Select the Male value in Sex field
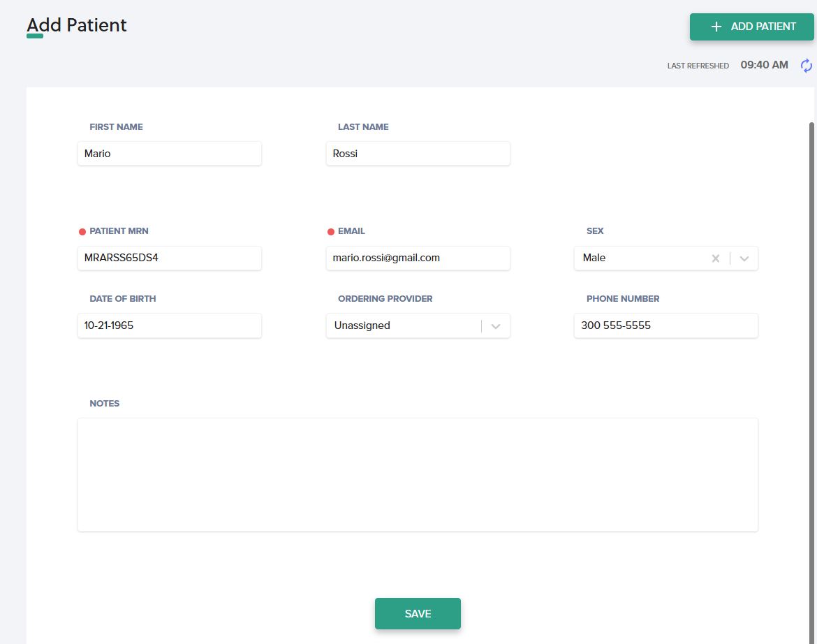The height and width of the screenshot is (644, 817). tap(594, 258)
